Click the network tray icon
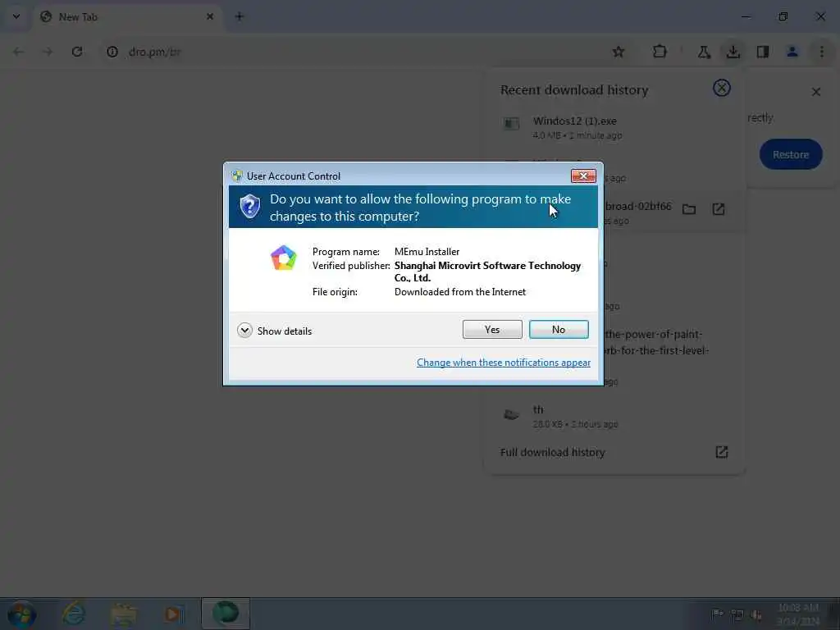This screenshot has width=840, height=630. coord(737,614)
